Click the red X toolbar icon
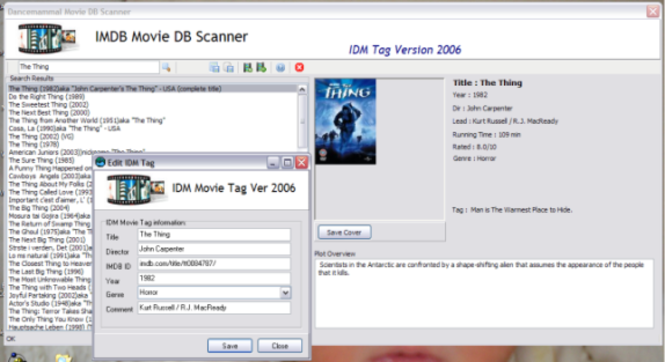 click(299, 67)
